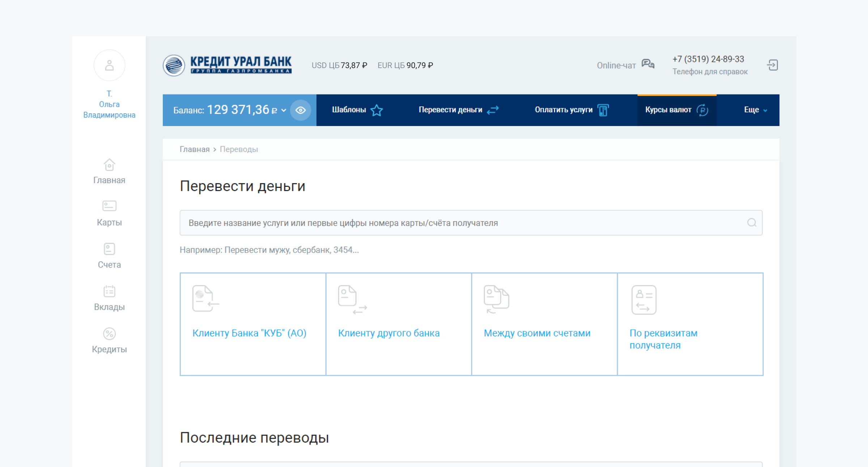Click the EUR ЦБ 90,79 ₽ rate

click(x=405, y=66)
